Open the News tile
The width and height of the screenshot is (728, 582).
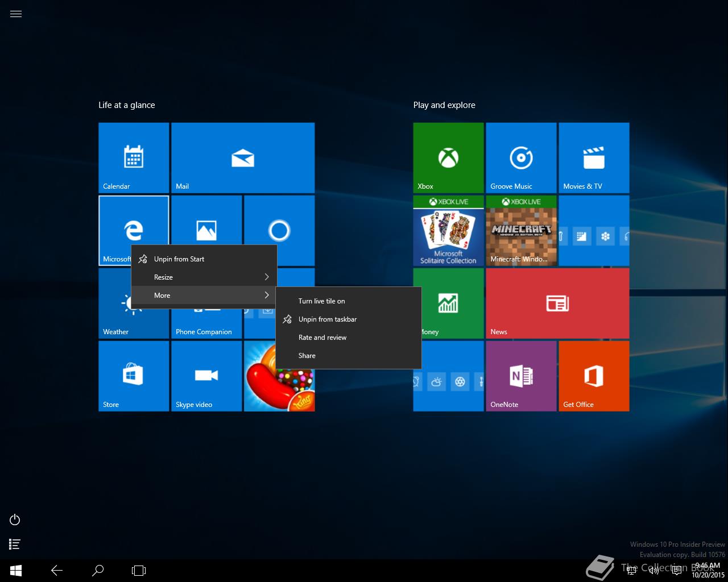558,304
